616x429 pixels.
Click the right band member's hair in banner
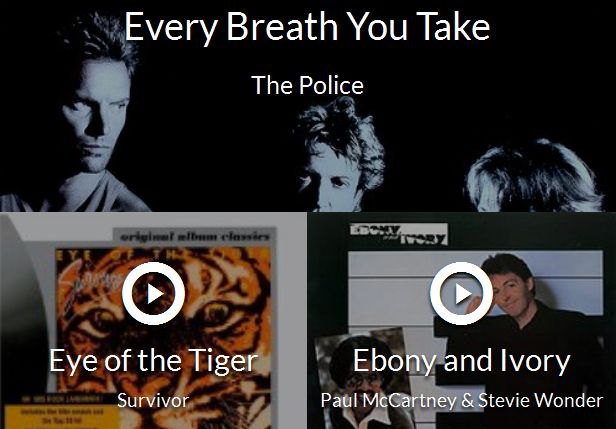click(534, 175)
